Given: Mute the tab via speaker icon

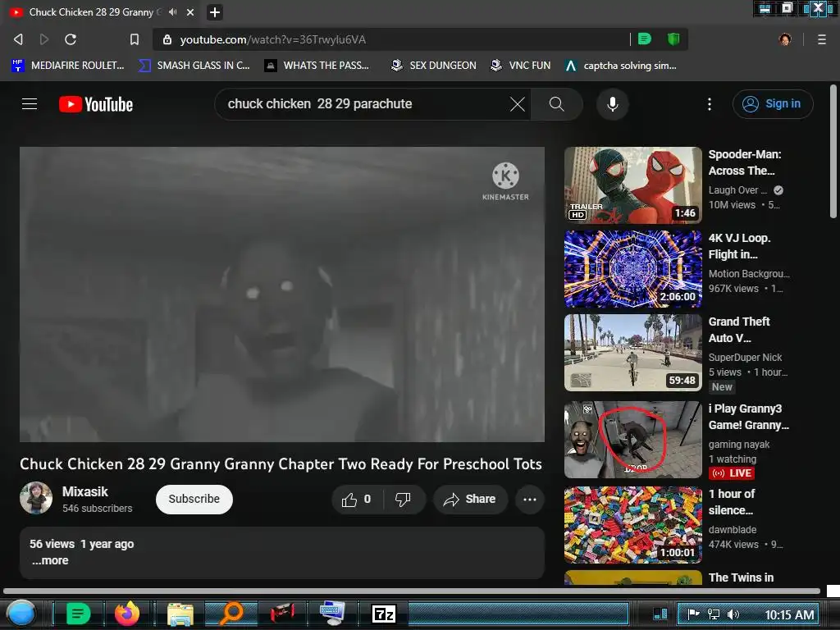Looking at the screenshot, I should [x=173, y=11].
